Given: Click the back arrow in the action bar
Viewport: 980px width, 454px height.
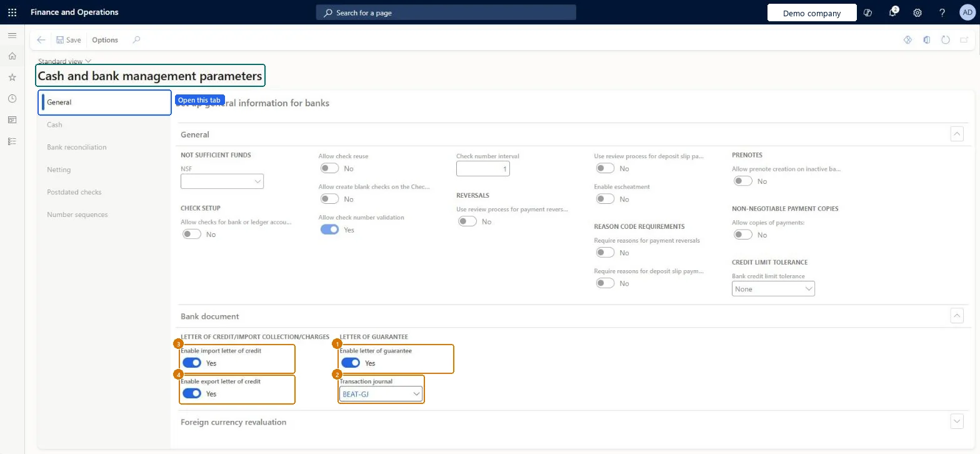Looking at the screenshot, I should (41, 40).
